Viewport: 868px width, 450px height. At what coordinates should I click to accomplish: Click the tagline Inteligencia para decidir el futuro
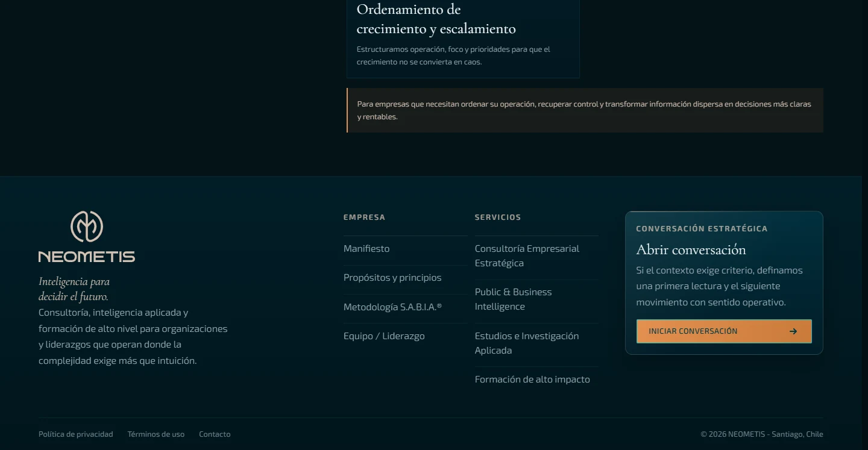(74, 289)
